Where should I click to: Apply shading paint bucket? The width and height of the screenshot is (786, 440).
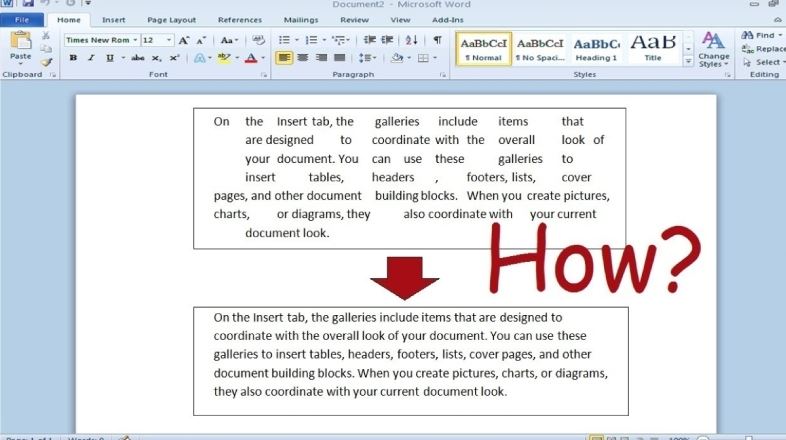(397, 58)
